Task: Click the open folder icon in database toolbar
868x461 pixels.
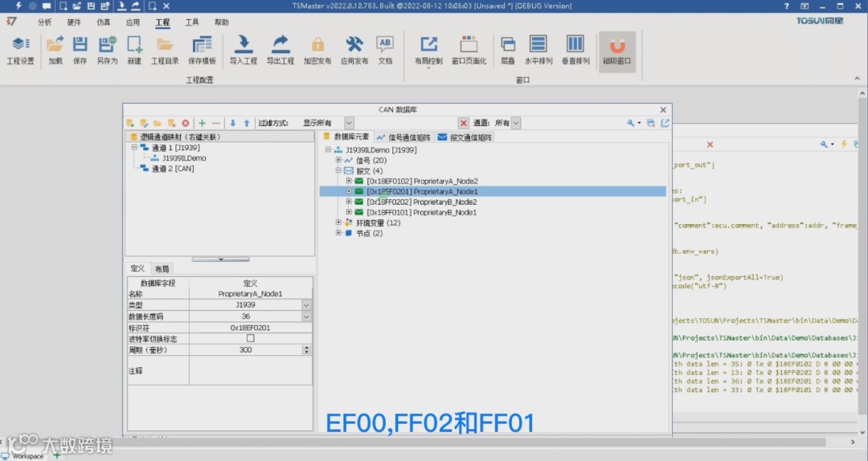Action: tap(158, 123)
